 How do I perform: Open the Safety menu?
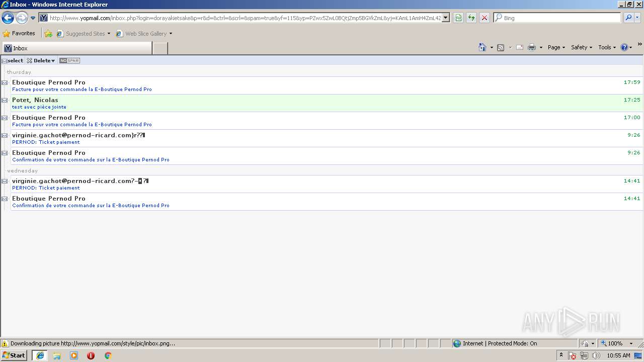pyautogui.click(x=582, y=47)
